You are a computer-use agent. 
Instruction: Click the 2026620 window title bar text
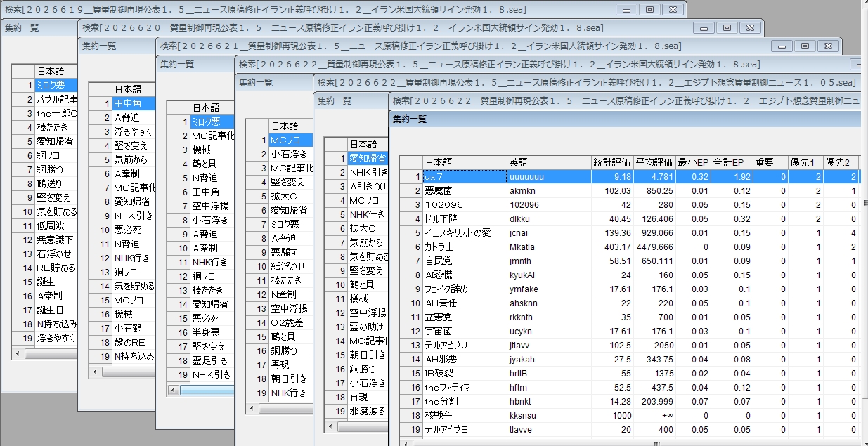click(x=342, y=27)
